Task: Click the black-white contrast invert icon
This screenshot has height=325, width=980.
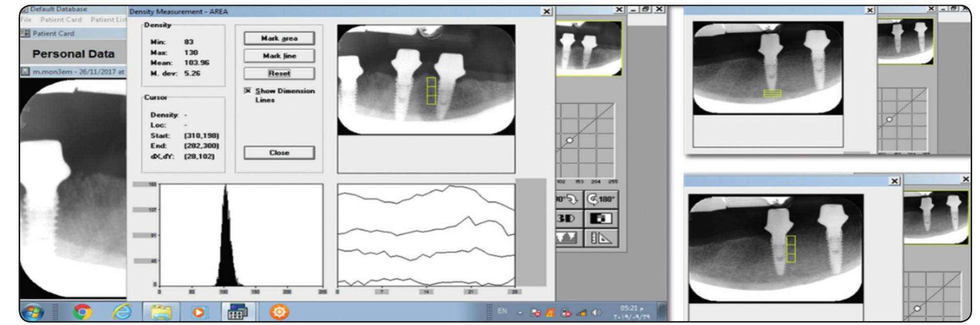Action: pos(601,219)
